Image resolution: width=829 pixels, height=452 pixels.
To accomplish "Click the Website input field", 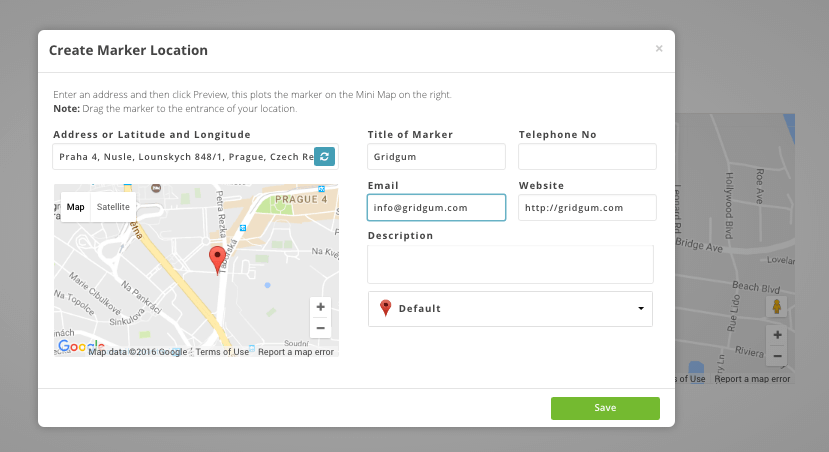I will coord(587,208).
